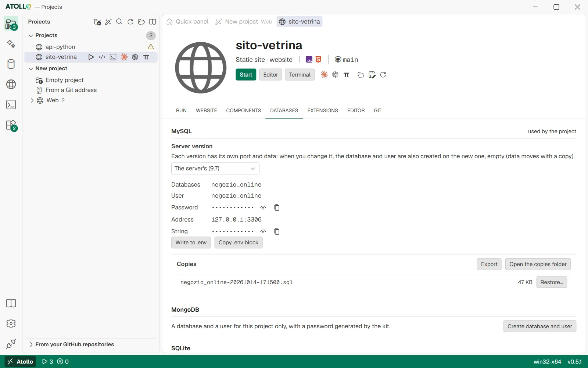This screenshot has width=588, height=368.
Task: Export a database copy
Action: (489, 264)
